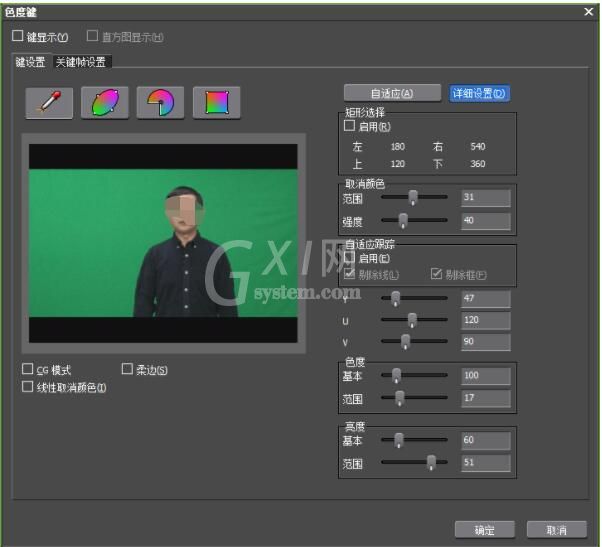Click the 取消颜色 范围 field showing 31
Viewport: 602px width, 547px height.
coord(486,198)
